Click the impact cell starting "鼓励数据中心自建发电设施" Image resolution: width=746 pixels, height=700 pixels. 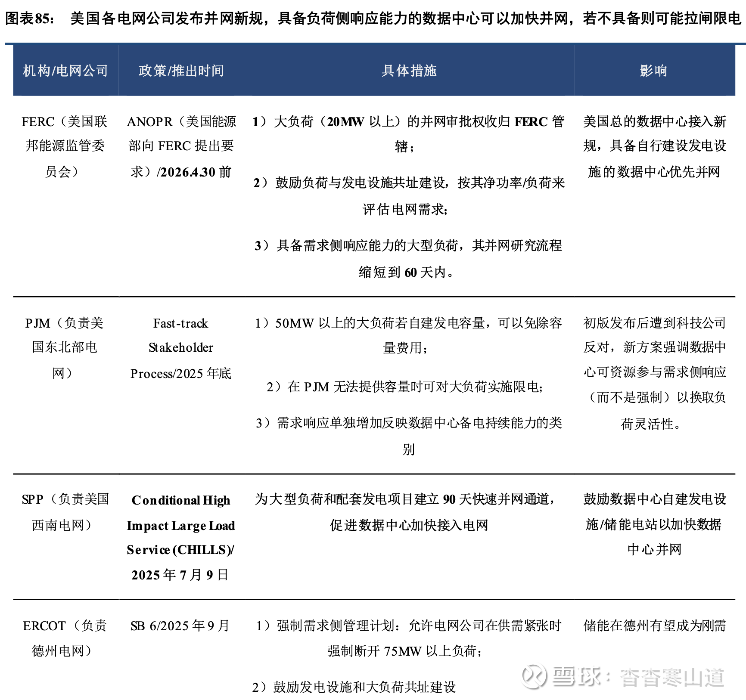[654, 524]
